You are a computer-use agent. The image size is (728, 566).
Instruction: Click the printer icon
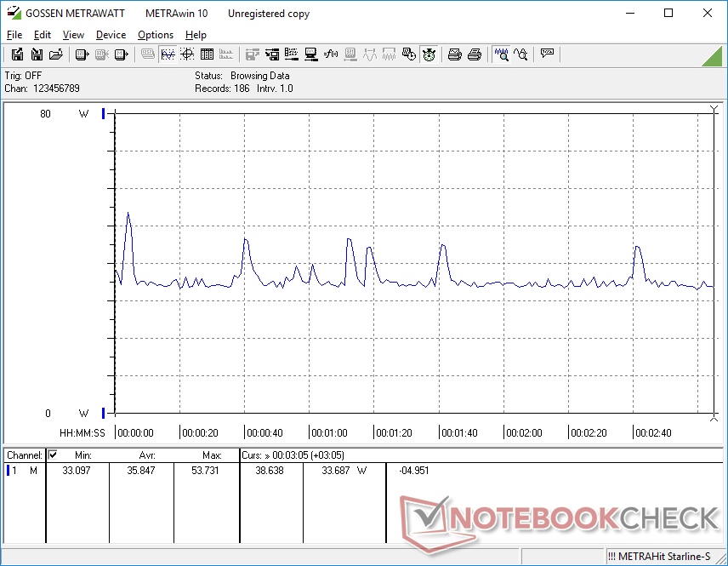474,54
